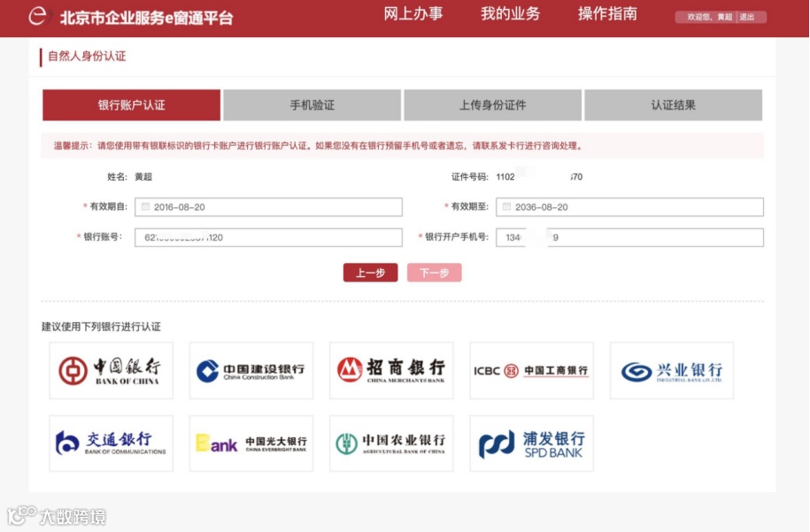
Task: Select the 浦发银行 SPD Bank logo
Action: tap(531, 443)
